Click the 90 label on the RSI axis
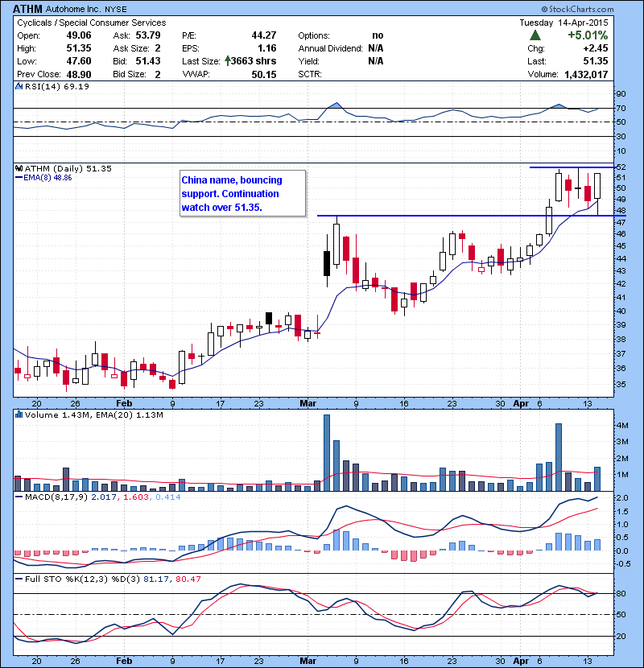The width and height of the screenshot is (644, 668). click(x=621, y=93)
